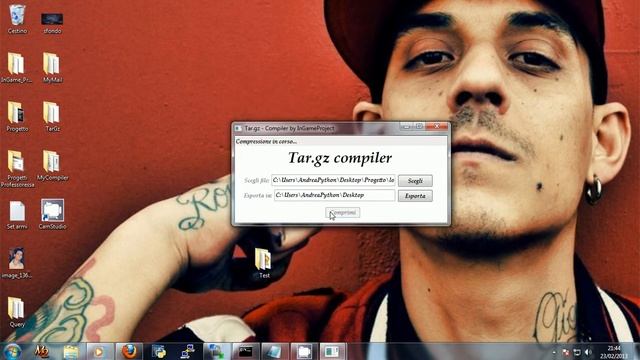Open the network computers taskbar icon
Screen dimensions: 640x360
point(187,351)
